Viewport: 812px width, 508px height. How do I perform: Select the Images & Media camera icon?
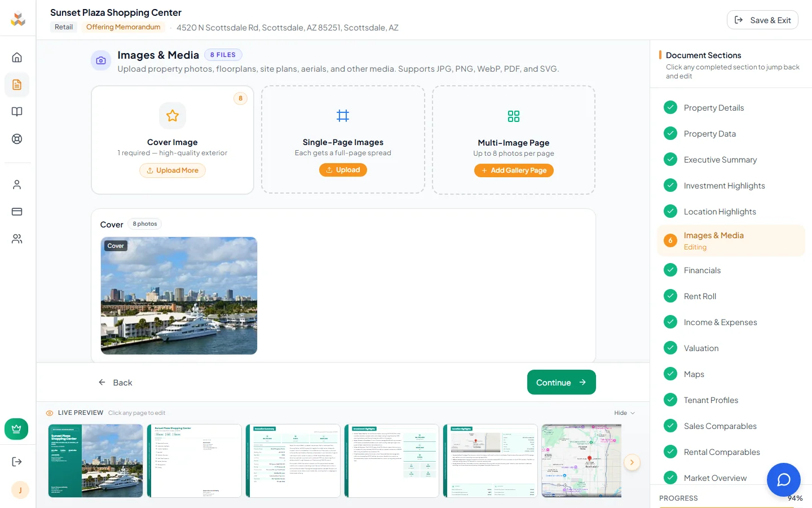100,60
